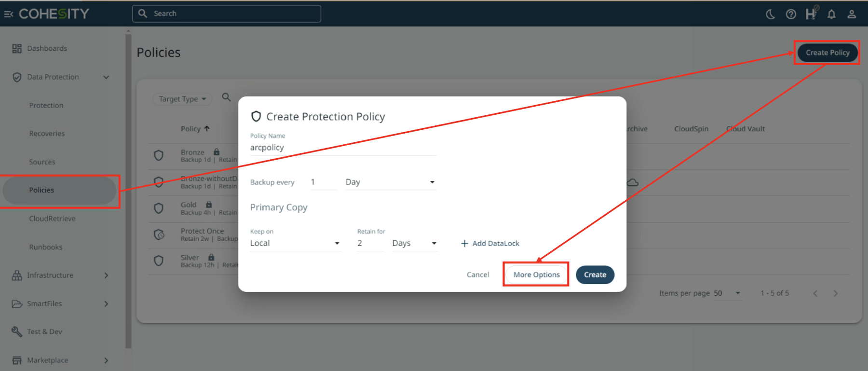Screen dimensions: 868x371
Task: Open Protection in the sidebar
Action: (x=46, y=106)
